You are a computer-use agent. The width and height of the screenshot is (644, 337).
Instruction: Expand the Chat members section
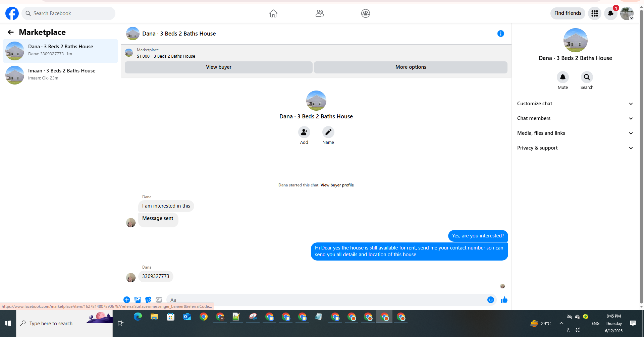click(x=575, y=118)
